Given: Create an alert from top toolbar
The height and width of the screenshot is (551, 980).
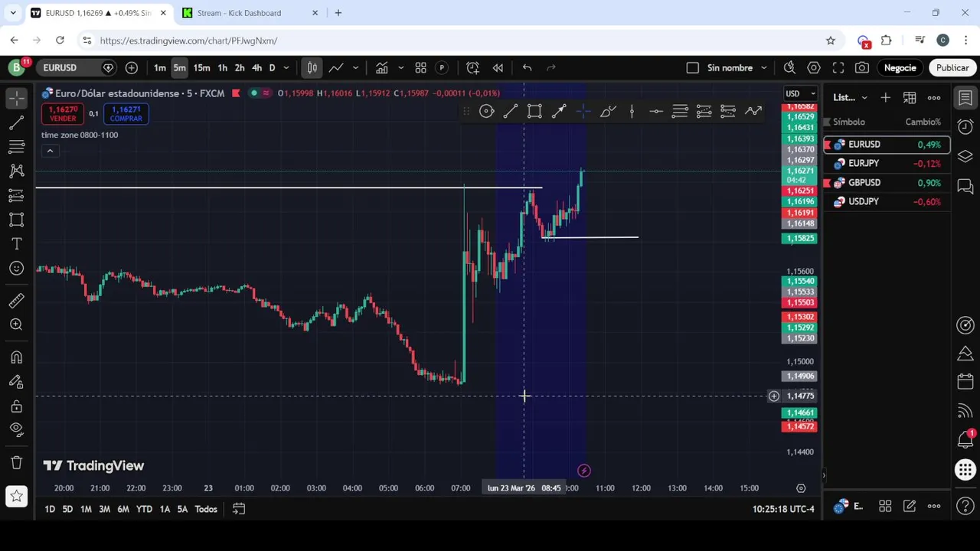Looking at the screenshot, I should [x=473, y=68].
